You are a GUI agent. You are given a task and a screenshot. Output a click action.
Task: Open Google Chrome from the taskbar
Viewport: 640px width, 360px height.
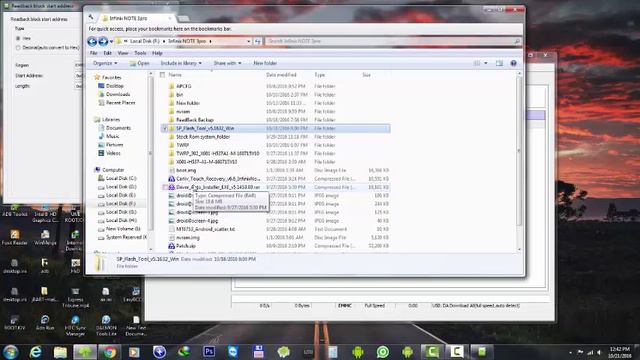click(109, 352)
